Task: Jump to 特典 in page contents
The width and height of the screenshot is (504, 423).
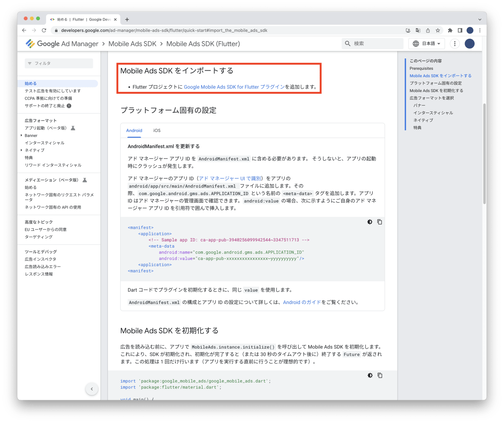Action: 417,127
